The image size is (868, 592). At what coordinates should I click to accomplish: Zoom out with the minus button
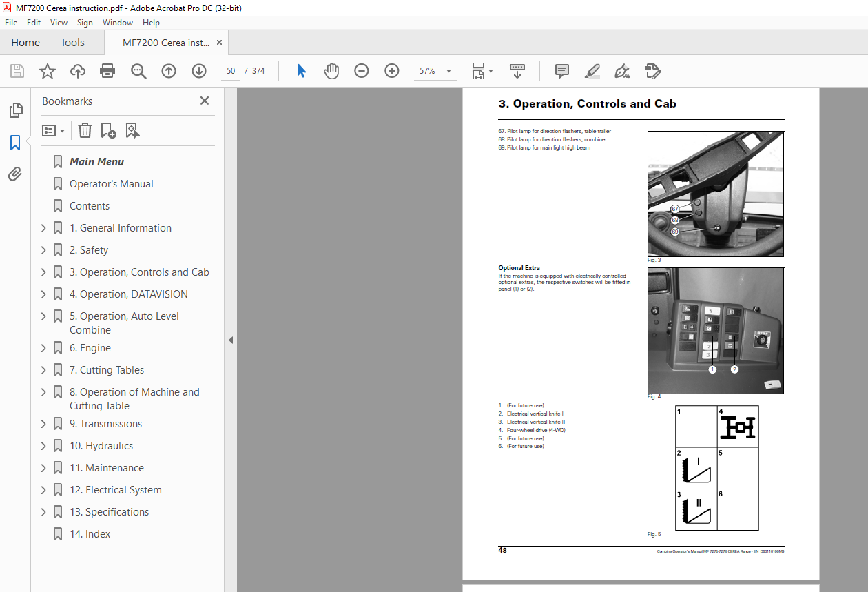pyautogui.click(x=362, y=71)
